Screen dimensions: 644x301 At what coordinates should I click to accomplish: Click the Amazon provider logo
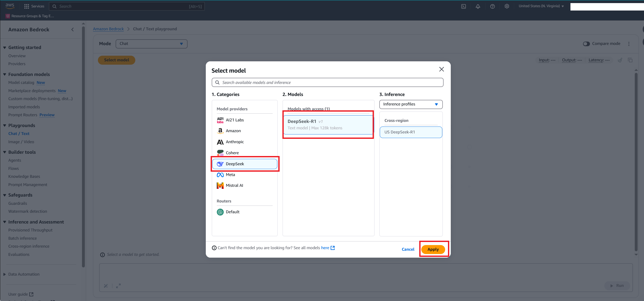[220, 131]
